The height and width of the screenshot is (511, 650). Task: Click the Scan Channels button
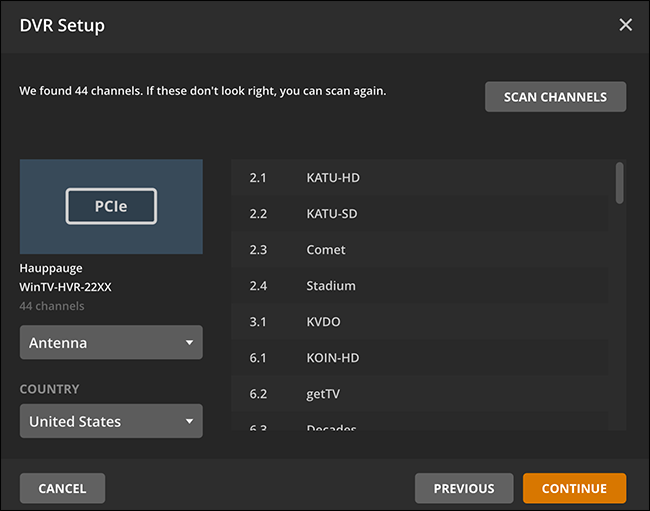coord(555,97)
